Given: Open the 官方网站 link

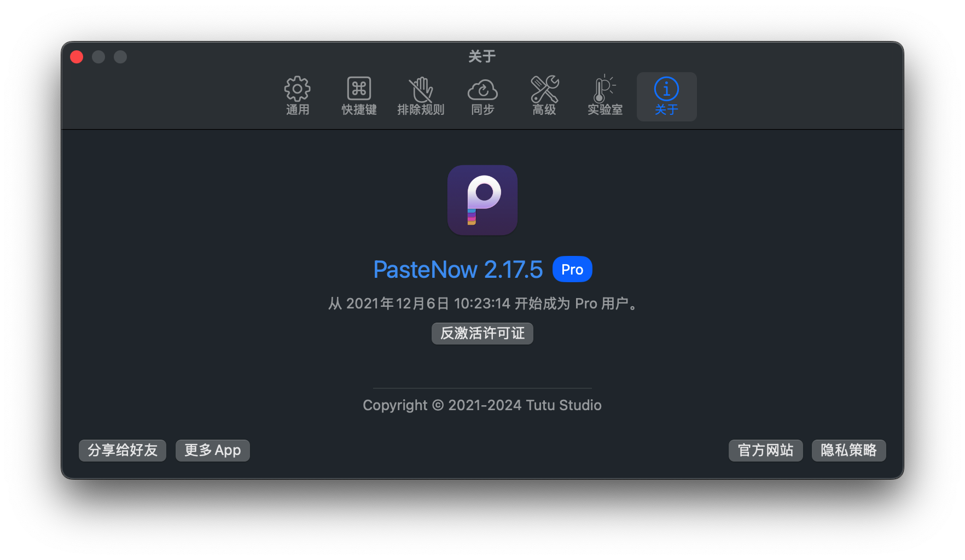Looking at the screenshot, I should tap(765, 450).
